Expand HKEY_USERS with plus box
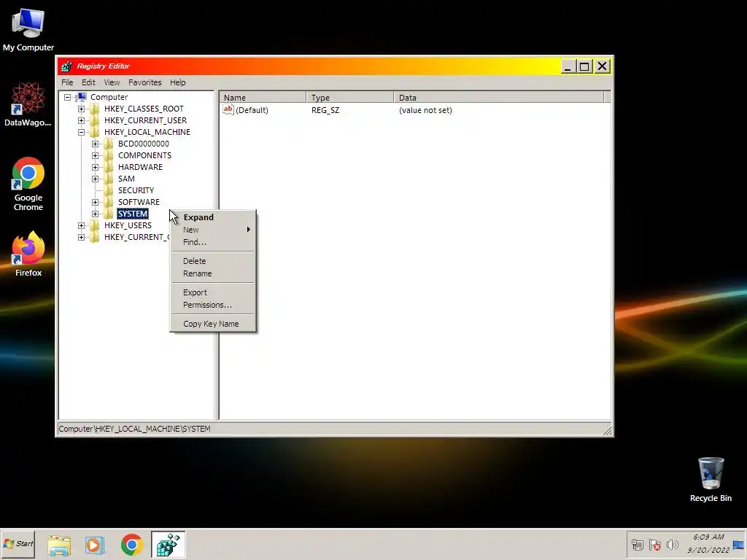This screenshot has width=747, height=560. tap(82, 226)
